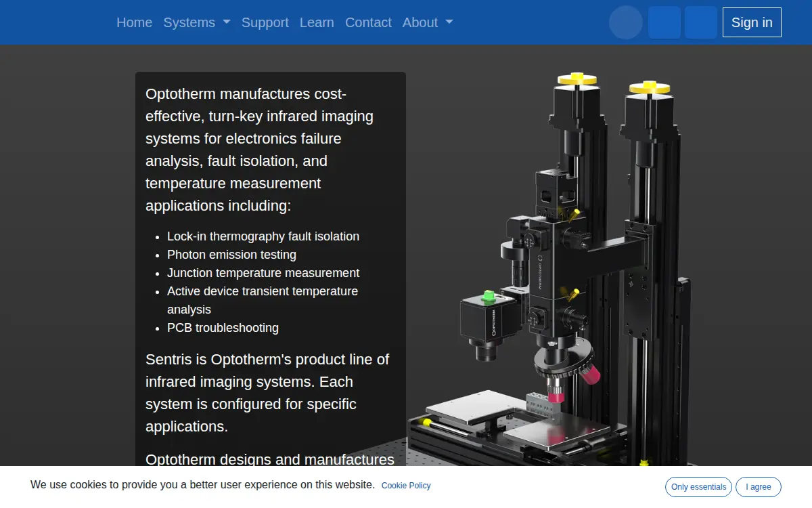The height and width of the screenshot is (508, 812).
Task: Expand the Systems dropdown menu
Action: (197, 22)
